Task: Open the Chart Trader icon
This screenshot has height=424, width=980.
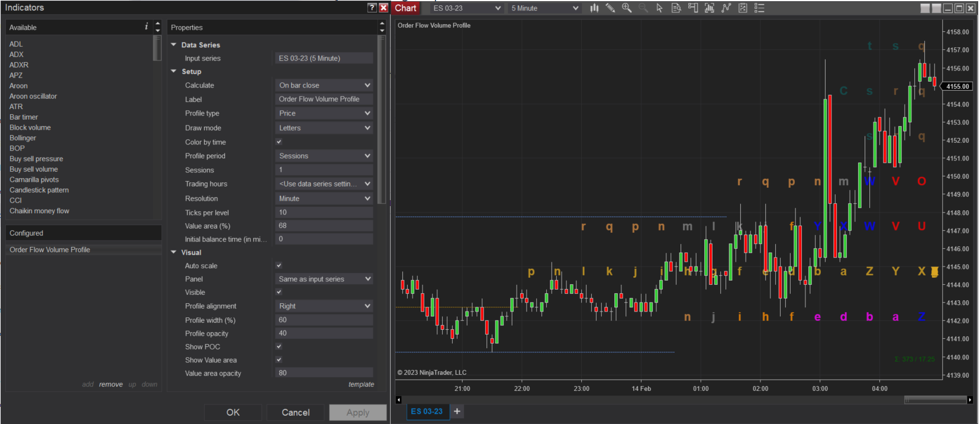Action: (693, 8)
